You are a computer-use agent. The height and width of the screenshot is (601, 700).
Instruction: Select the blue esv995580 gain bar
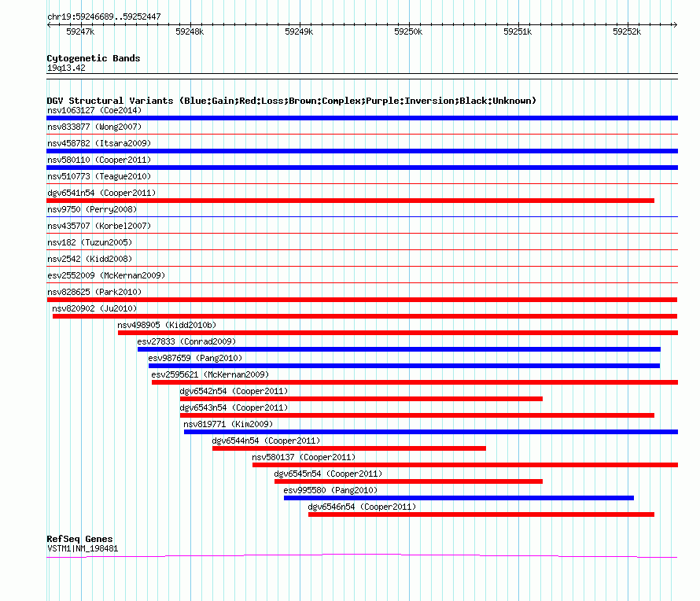(459, 498)
